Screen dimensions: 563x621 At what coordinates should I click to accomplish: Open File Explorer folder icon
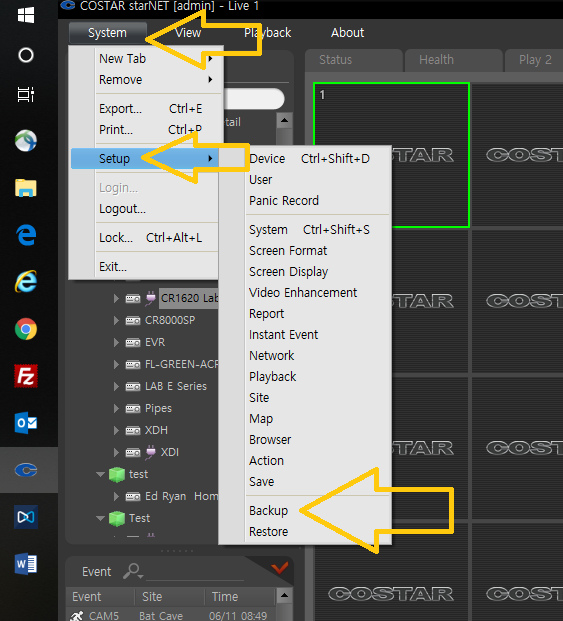coord(26,188)
